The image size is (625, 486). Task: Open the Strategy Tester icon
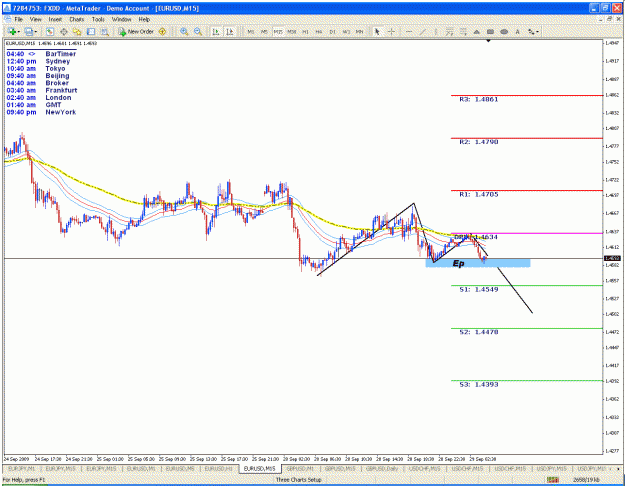click(x=104, y=31)
